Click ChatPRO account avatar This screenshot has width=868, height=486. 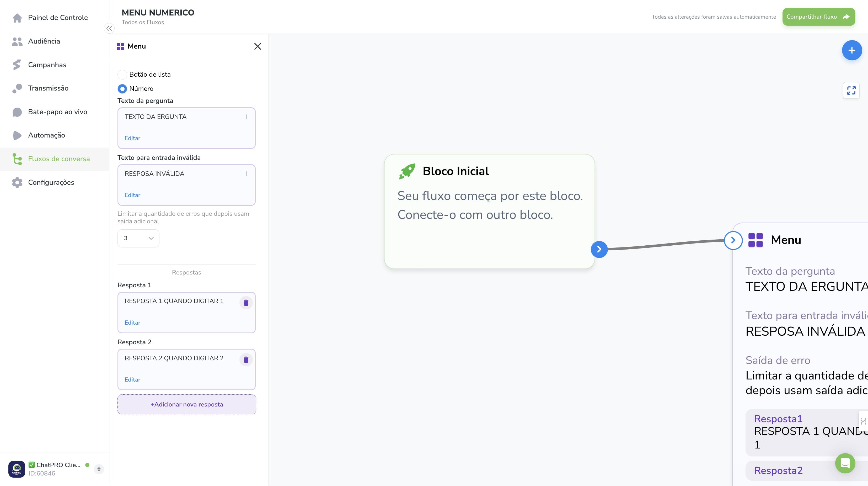point(17,469)
